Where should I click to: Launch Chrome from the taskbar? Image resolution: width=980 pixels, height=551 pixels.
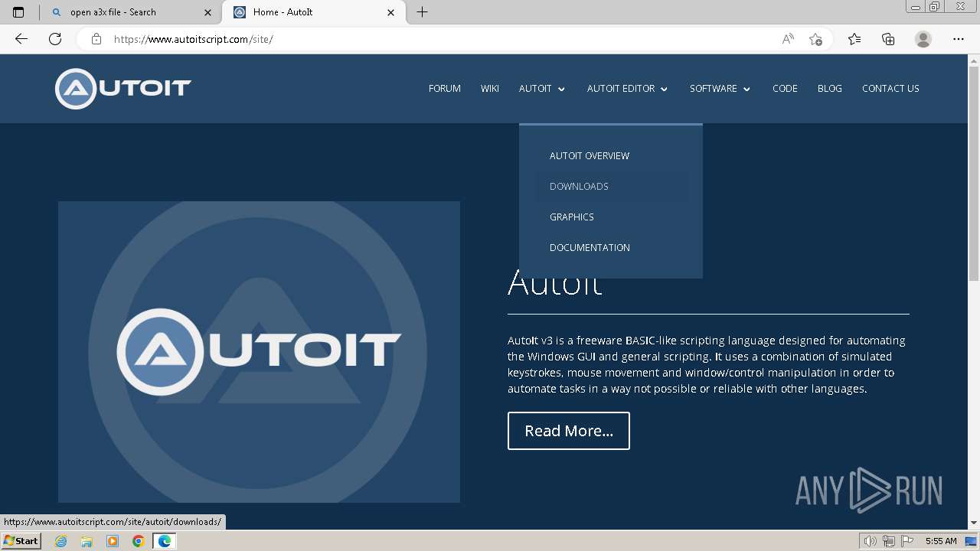point(139,541)
